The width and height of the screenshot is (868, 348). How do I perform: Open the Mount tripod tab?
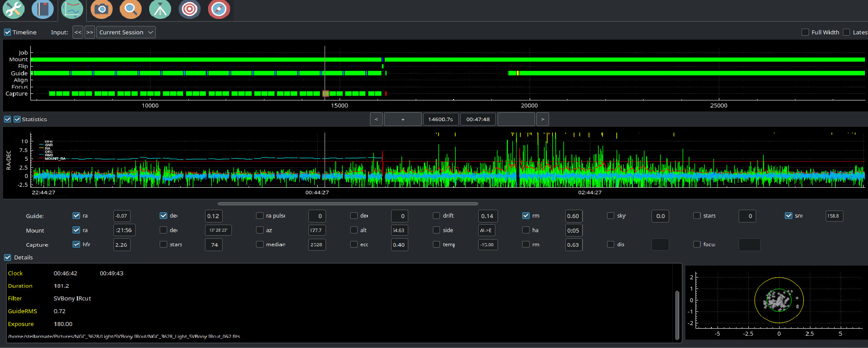click(160, 9)
